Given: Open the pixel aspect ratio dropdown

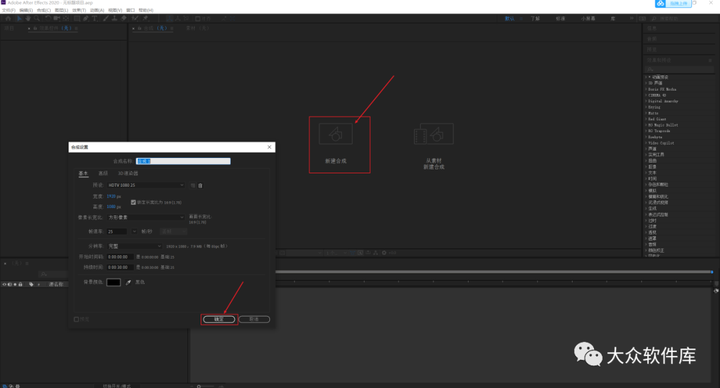Looking at the screenshot, I should 146,217.
